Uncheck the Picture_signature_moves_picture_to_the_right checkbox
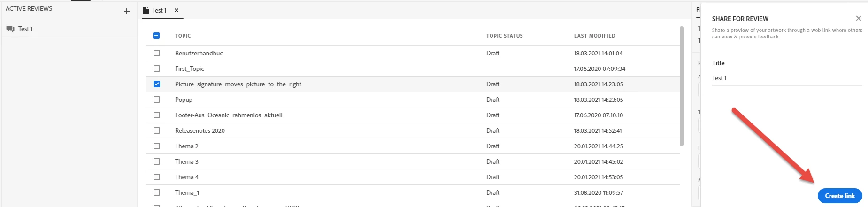 157,84
